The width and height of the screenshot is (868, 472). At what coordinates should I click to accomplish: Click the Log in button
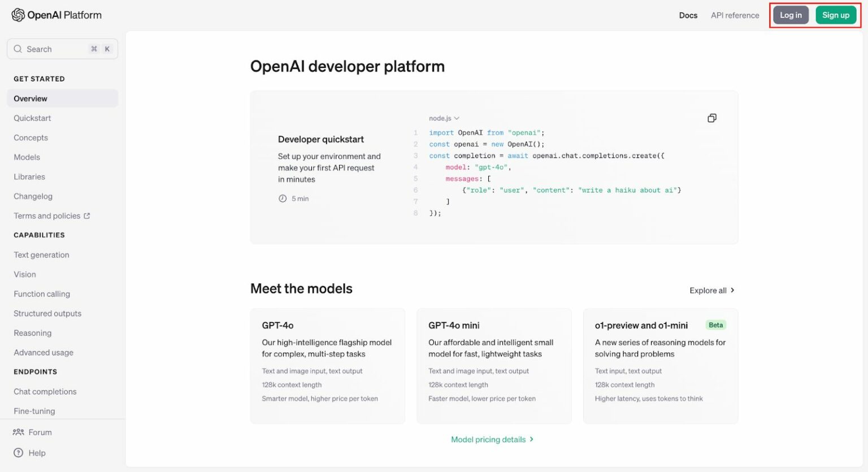click(791, 15)
